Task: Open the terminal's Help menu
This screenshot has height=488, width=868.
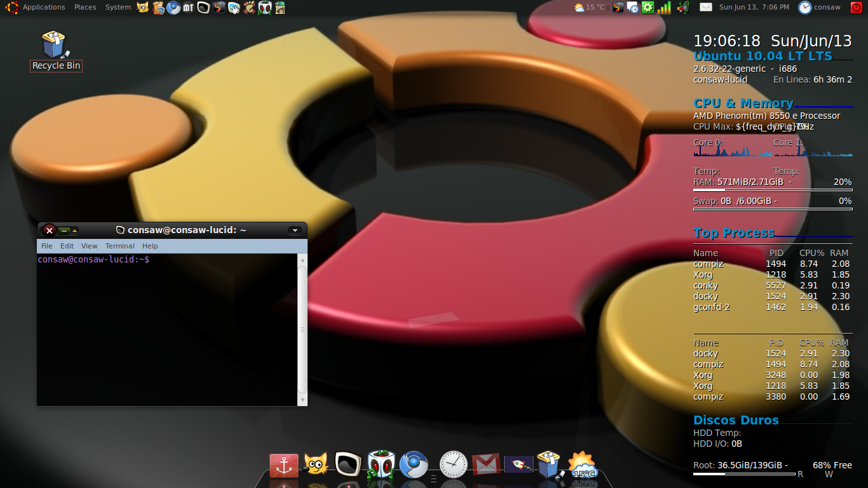Action: click(x=150, y=246)
